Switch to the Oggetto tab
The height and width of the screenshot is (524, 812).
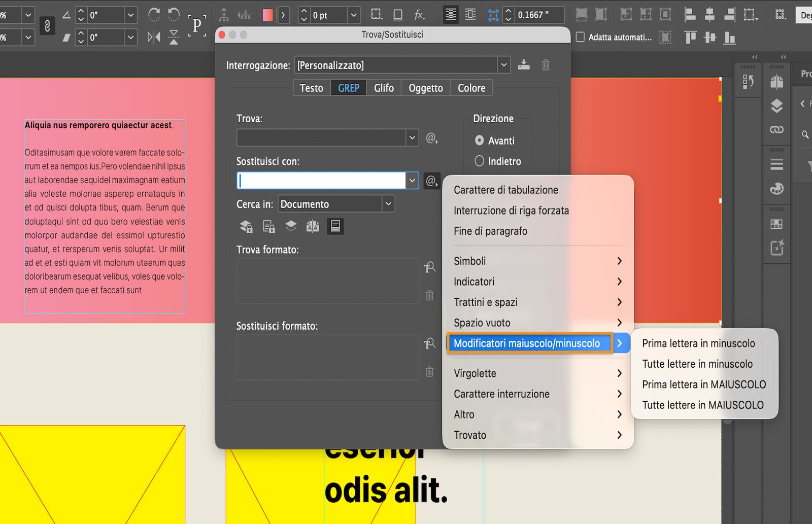426,88
